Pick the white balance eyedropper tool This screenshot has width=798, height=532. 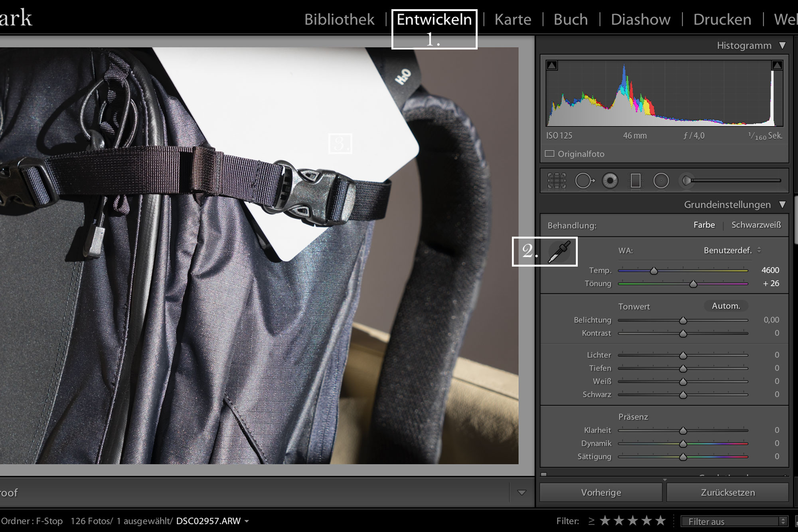coord(559,252)
